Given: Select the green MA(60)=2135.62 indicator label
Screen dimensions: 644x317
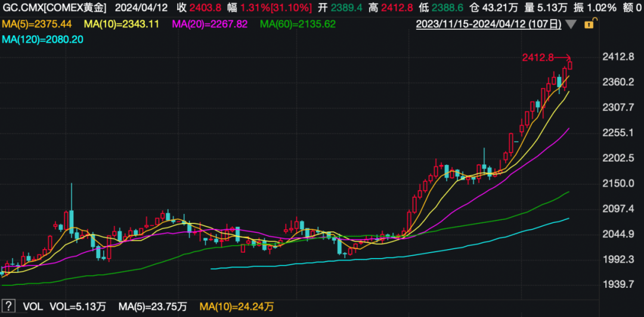Looking at the screenshot, I should tap(298, 24).
